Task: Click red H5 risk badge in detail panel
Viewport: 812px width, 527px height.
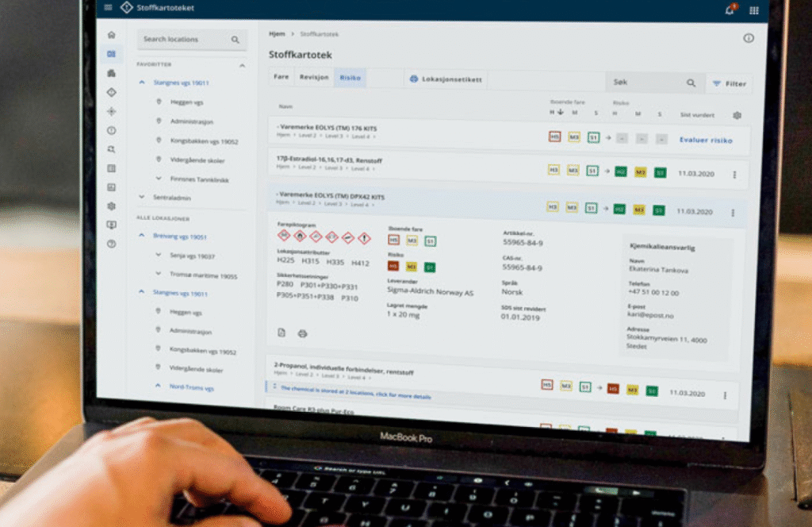Action: click(x=393, y=266)
